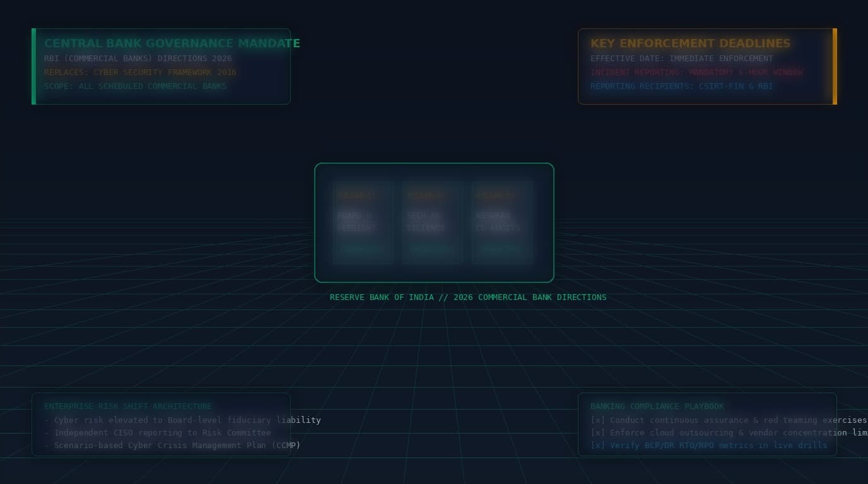Click the 'Central Bank Governance Mandate' heading
The width and height of the screenshot is (868, 484).
[172, 43]
